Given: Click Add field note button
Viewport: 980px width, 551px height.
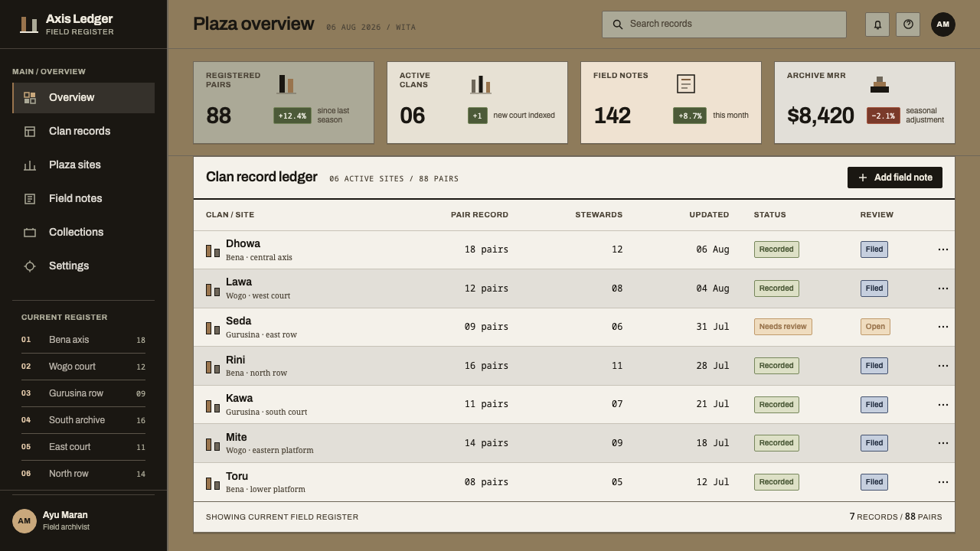Looking at the screenshot, I should (895, 178).
